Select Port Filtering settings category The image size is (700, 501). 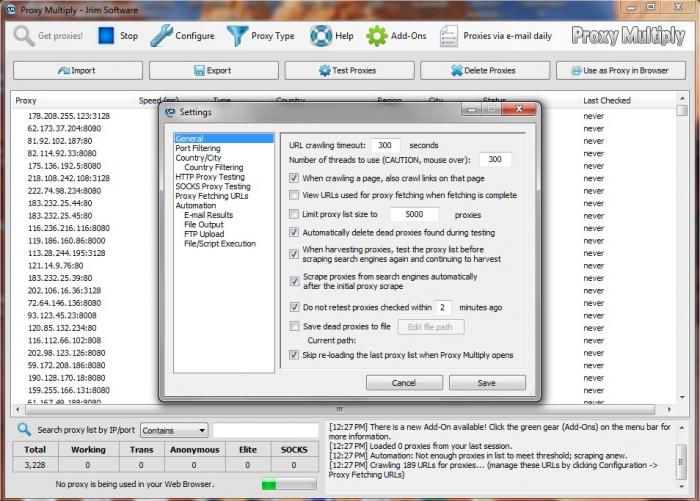tap(198, 148)
